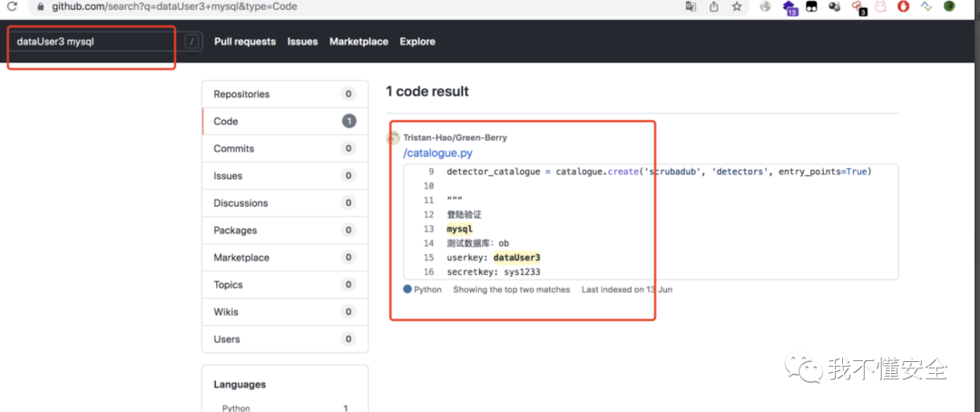Open Explore in the GitHub header
Image resolution: width=980 pixels, height=412 pixels.
[417, 42]
